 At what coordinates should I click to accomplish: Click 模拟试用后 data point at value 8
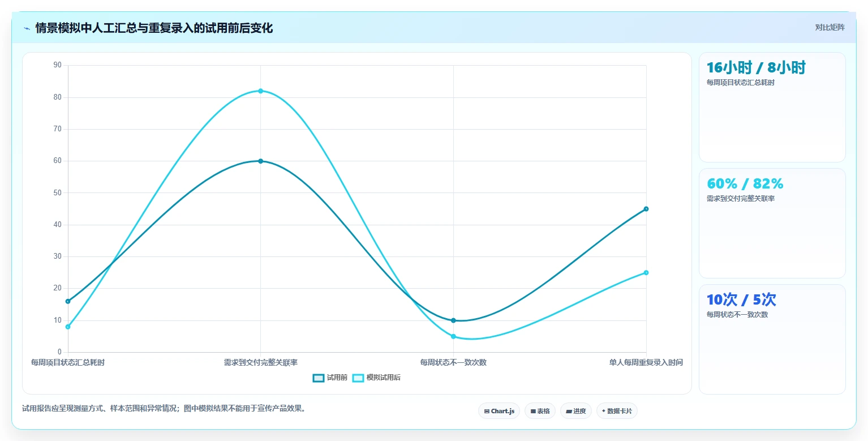click(68, 327)
